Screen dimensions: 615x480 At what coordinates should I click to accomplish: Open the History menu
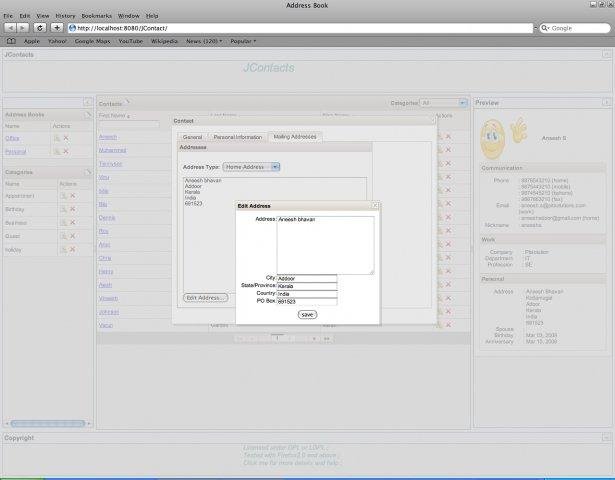[65, 16]
